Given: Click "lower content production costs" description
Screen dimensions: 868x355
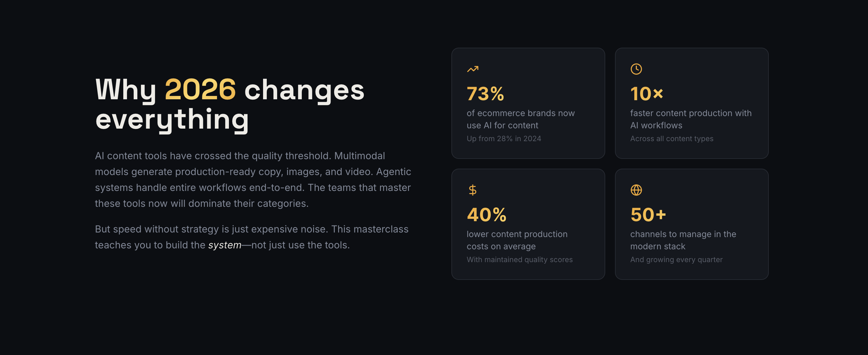Looking at the screenshot, I should [x=516, y=240].
